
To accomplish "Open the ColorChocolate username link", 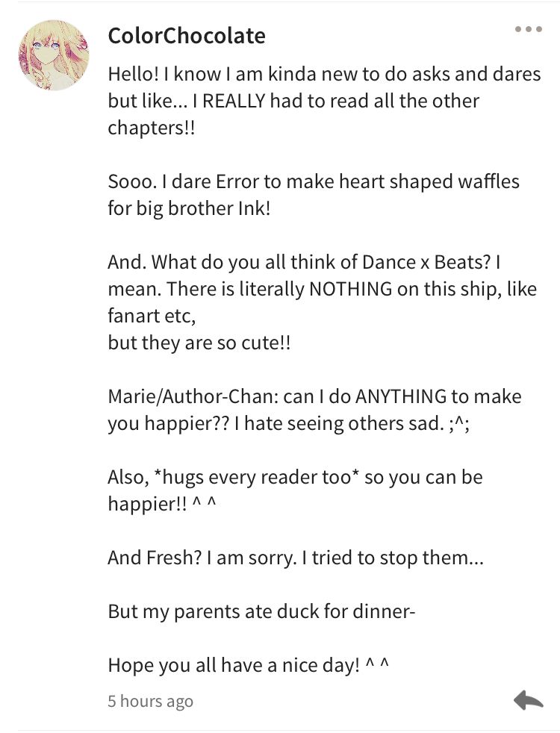I will tap(187, 36).
